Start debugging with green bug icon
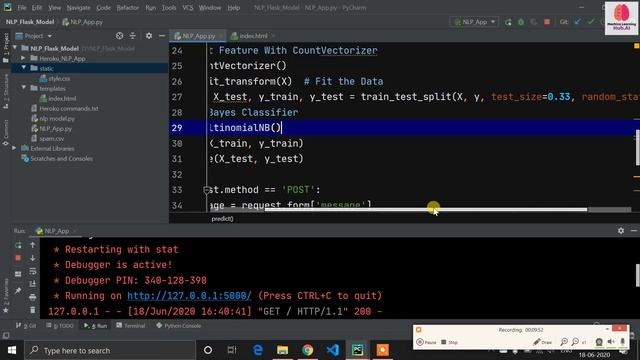This screenshot has width=640, height=360. 521,22
